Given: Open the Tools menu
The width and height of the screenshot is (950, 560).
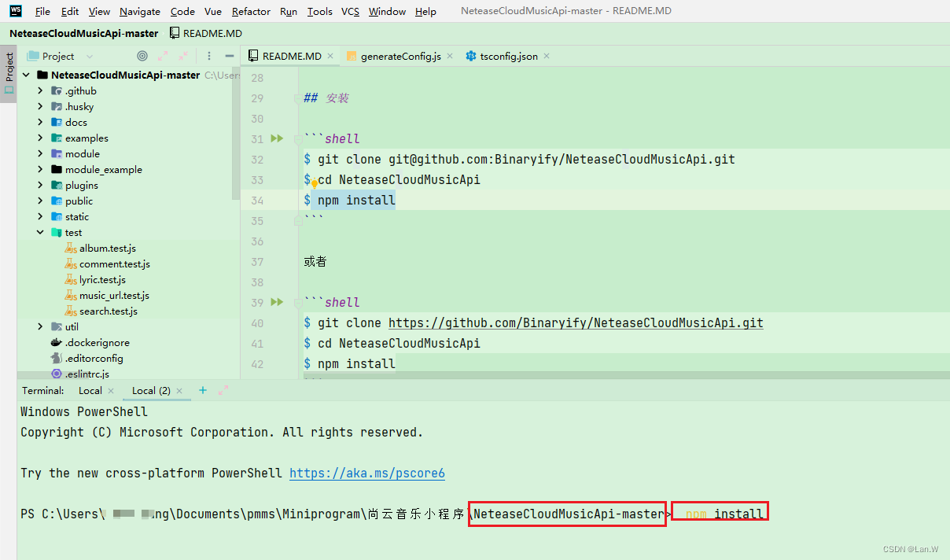Looking at the screenshot, I should click(x=319, y=11).
